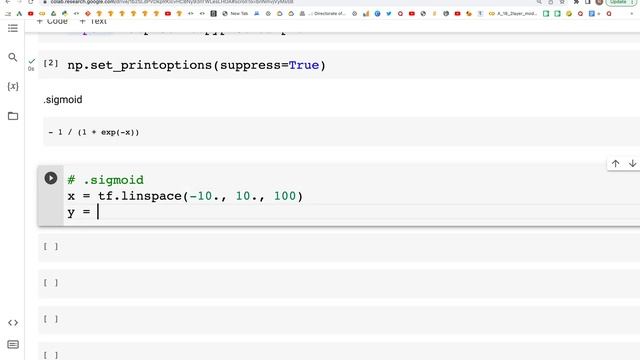Click the [2] execution counter of set_printoptions cell
This screenshot has height=360, width=640.
pyautogui.click(x=51, y=63)
